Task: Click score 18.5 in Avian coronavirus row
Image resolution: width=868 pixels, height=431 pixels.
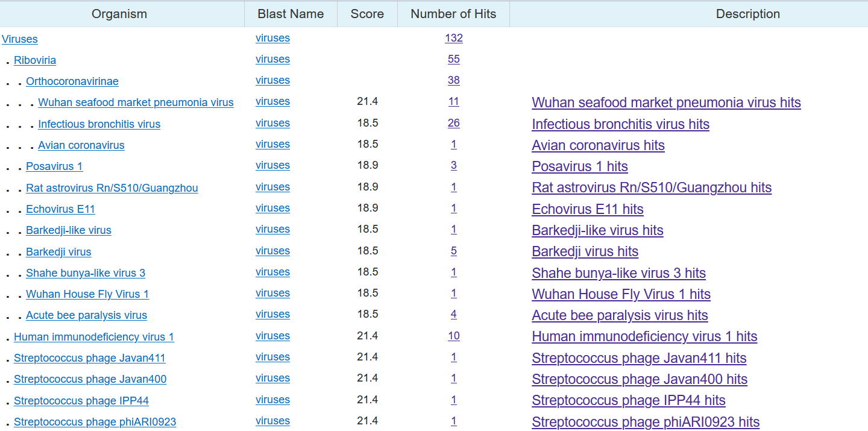Action: click(367, 144)
